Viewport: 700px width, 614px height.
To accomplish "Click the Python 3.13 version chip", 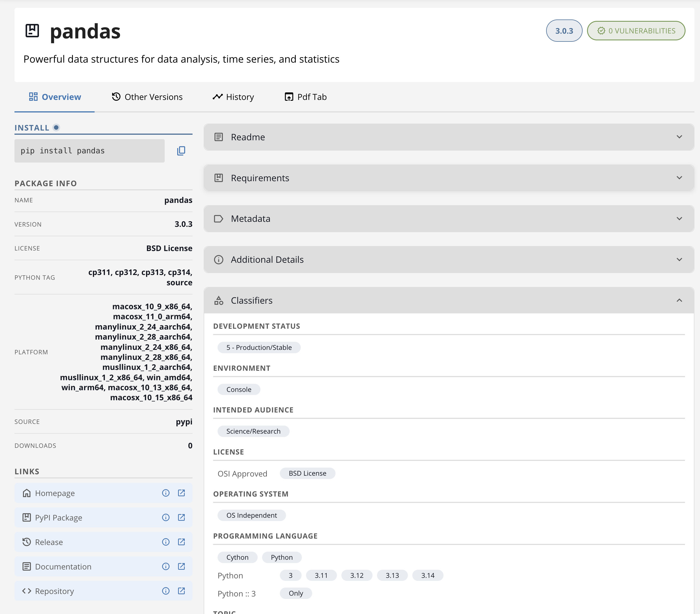I will pos(393,575).
